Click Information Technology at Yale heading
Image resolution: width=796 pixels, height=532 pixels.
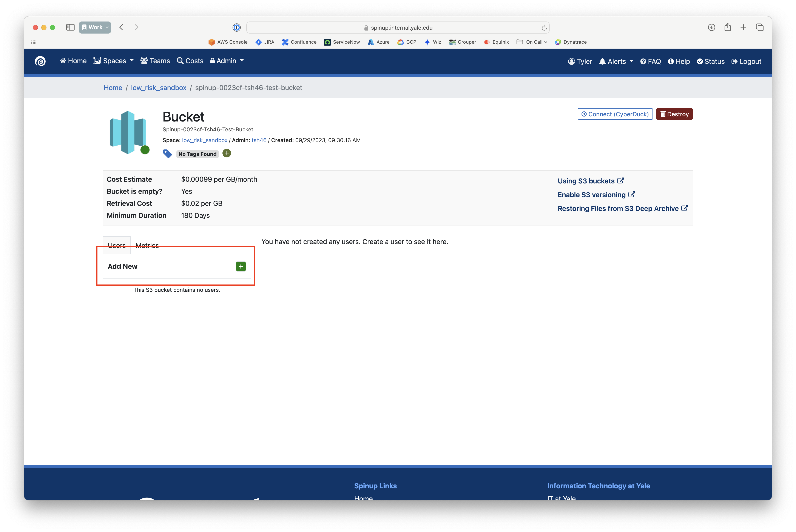coord(599,486)
